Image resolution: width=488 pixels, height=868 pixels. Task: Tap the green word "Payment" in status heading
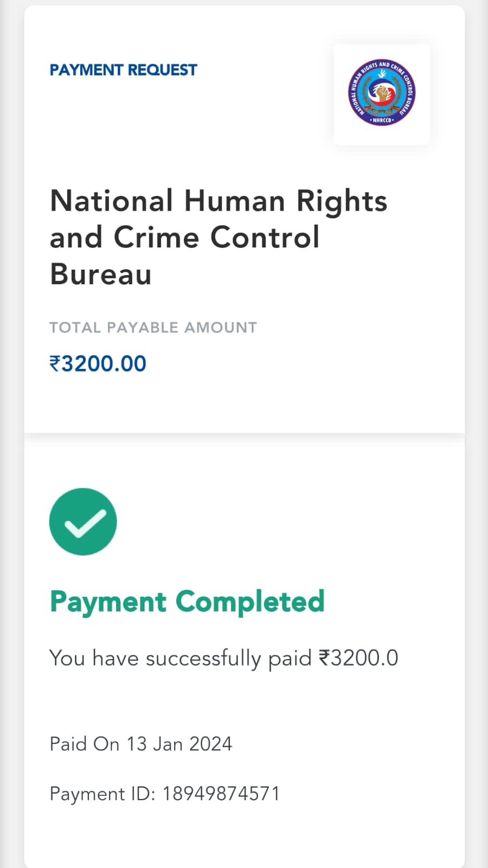[108, 602]
